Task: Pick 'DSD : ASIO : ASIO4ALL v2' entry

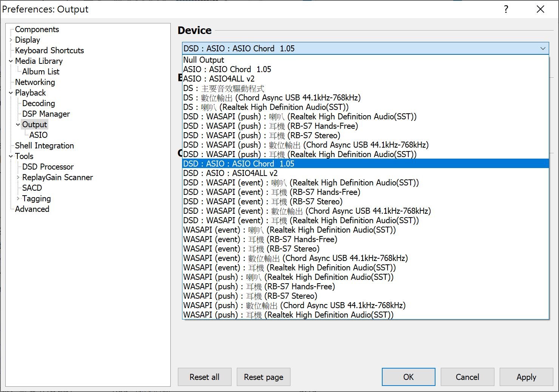Action: (x=365, y=173)
